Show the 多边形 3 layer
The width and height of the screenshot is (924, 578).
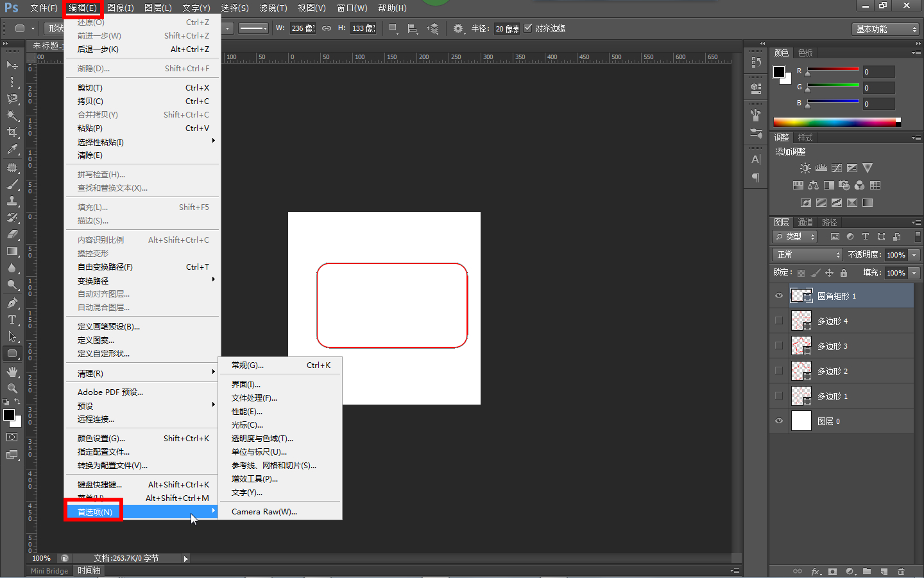point(779,346)
